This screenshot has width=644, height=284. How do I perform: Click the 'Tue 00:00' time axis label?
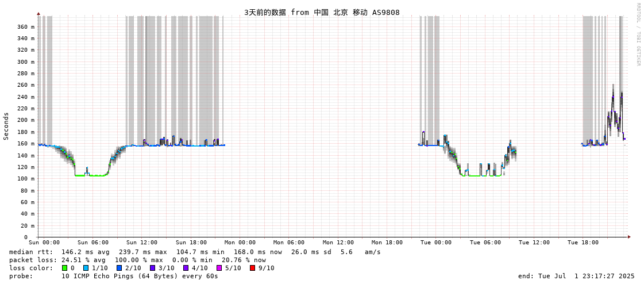(x=436, y=243)
